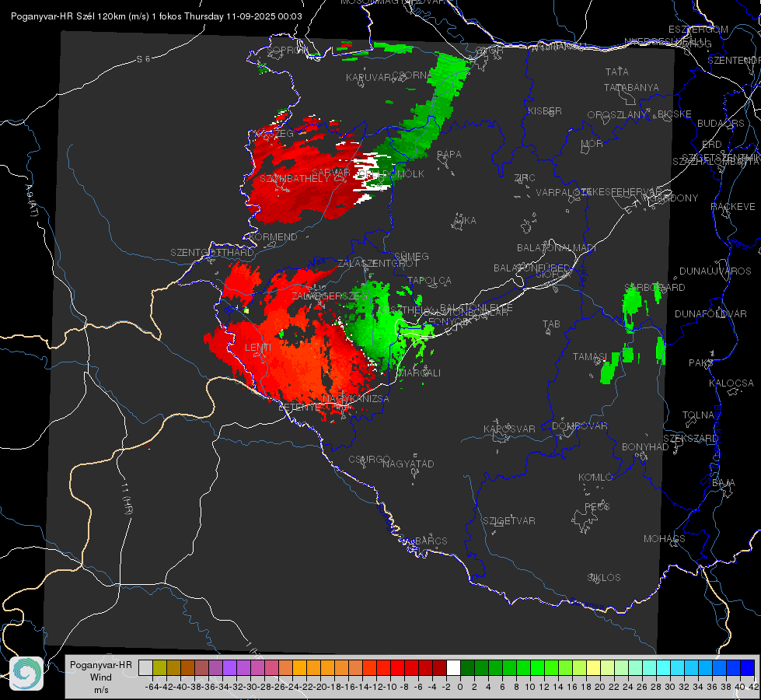Screen dimensions: 761x700
Task: Click the KOMLO city label
Action: click(595, 478)
